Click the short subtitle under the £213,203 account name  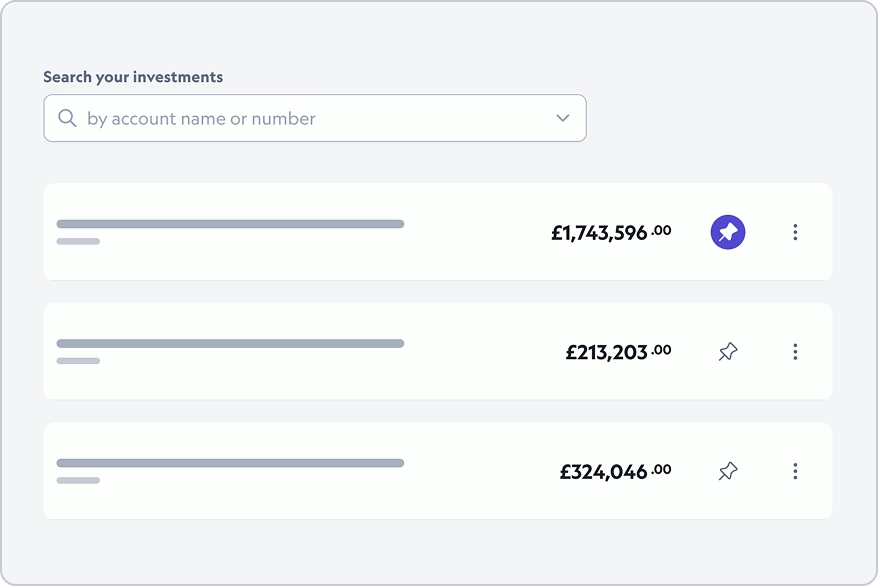coord(78,360)
